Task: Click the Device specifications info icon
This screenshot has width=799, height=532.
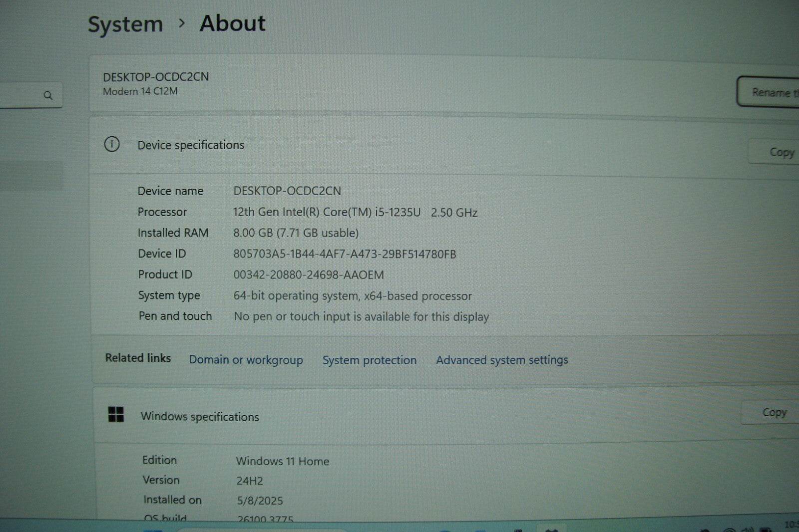Action: (x=112, y=145)
